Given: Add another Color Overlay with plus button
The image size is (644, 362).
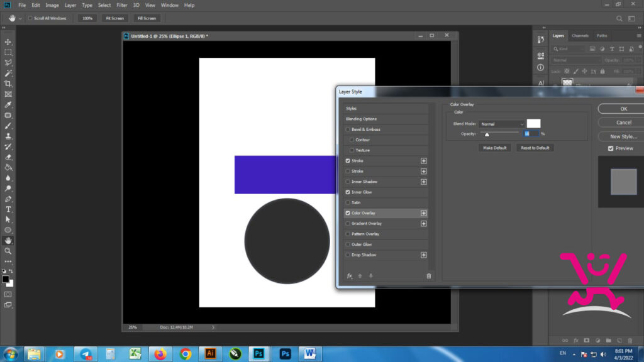Looking at the screenshot, I should [423, 213].
